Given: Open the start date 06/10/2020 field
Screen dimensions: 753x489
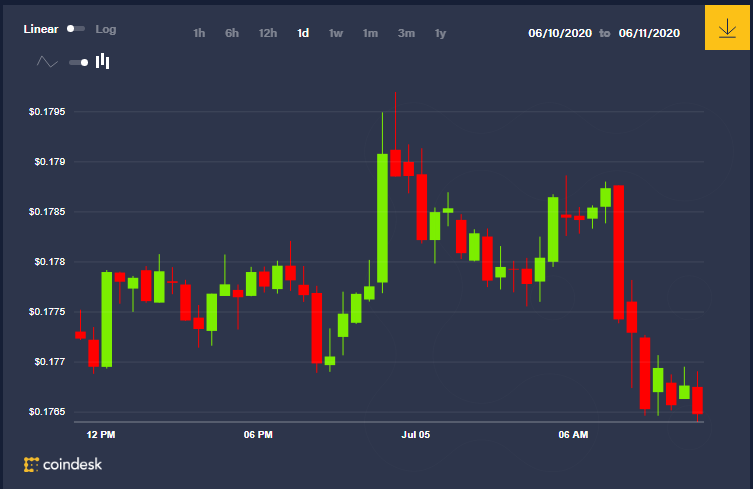Looking at the screenshot, I should coord(560,33).
